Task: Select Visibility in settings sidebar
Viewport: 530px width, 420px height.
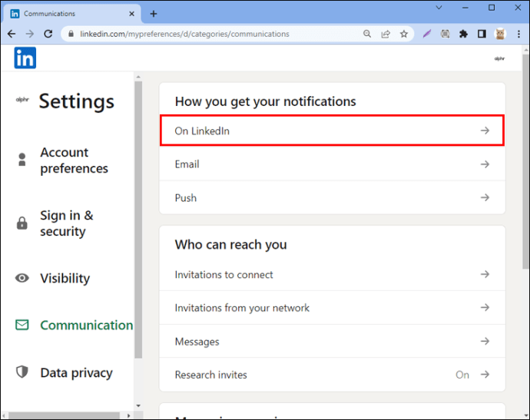Action: 65,279
